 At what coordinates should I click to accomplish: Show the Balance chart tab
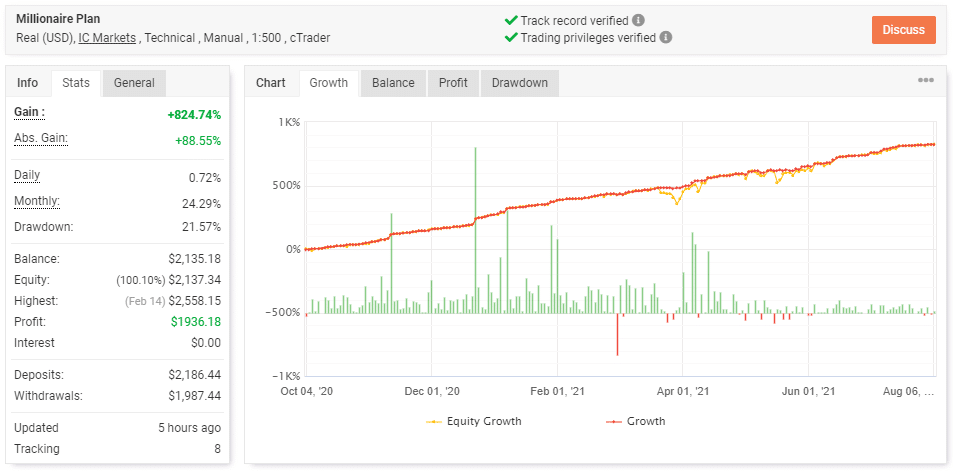tap(393, 83)
